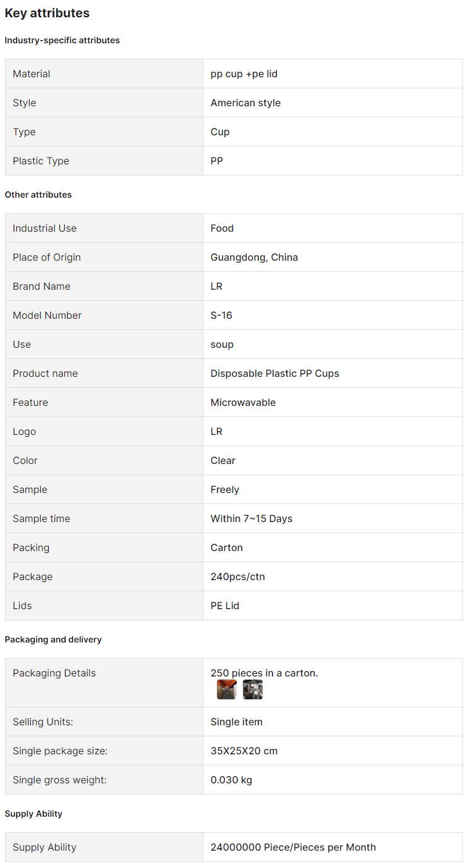The image size is (466, 868).
Task: Click the Packaging and delivery subheading
Action: pos(53,639)
